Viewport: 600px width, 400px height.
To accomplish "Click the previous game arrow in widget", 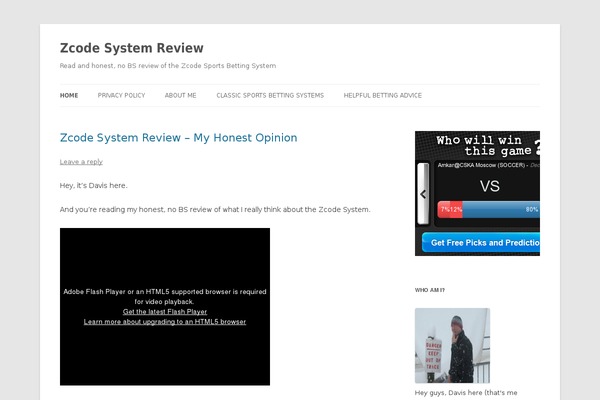I will point(423,195).
